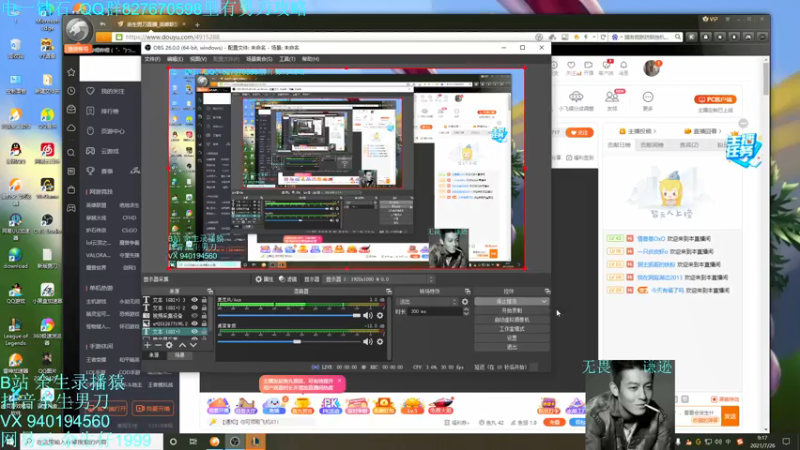Open OBS 工具(T) menu
800x450 pixels.
[x=287, y=59]
